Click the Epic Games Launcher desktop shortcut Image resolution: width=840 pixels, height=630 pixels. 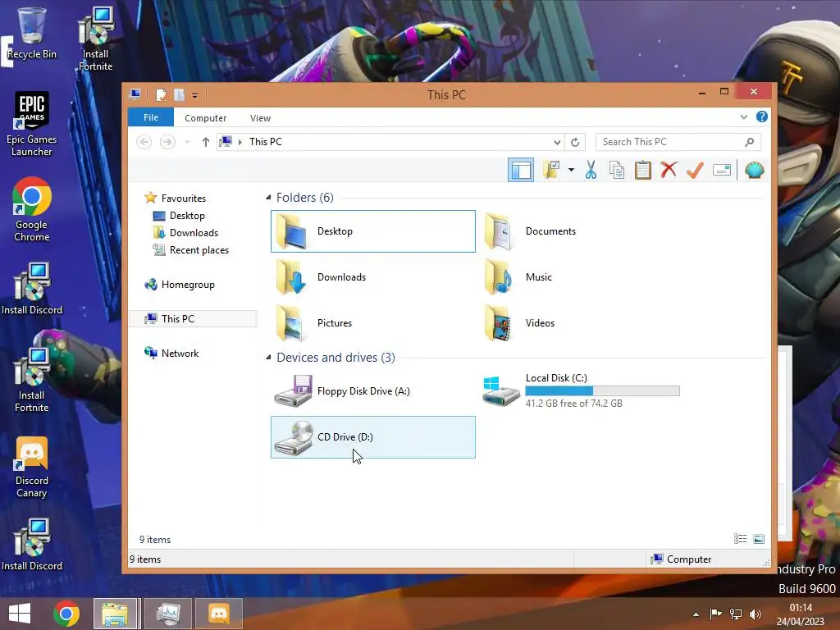pos(32,125)
